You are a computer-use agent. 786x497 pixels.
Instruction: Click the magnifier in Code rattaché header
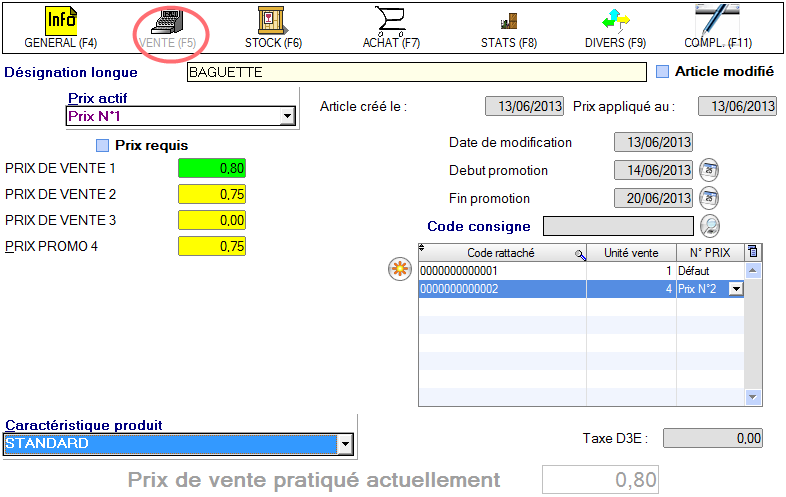[x=580, y=255]
